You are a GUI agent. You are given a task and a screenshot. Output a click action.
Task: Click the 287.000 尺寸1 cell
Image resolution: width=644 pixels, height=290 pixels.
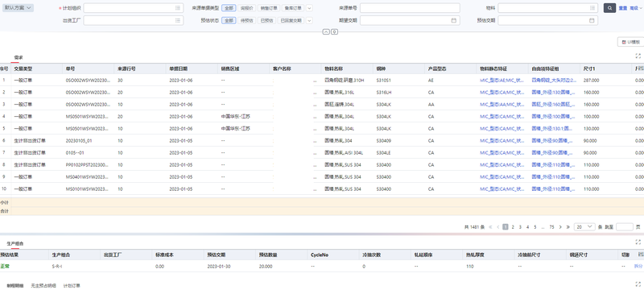(x=591, y=80)
